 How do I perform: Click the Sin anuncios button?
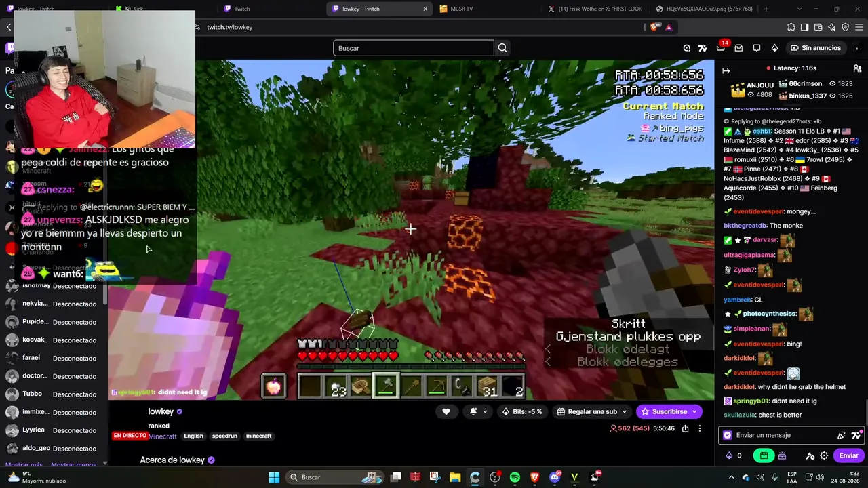816,48
